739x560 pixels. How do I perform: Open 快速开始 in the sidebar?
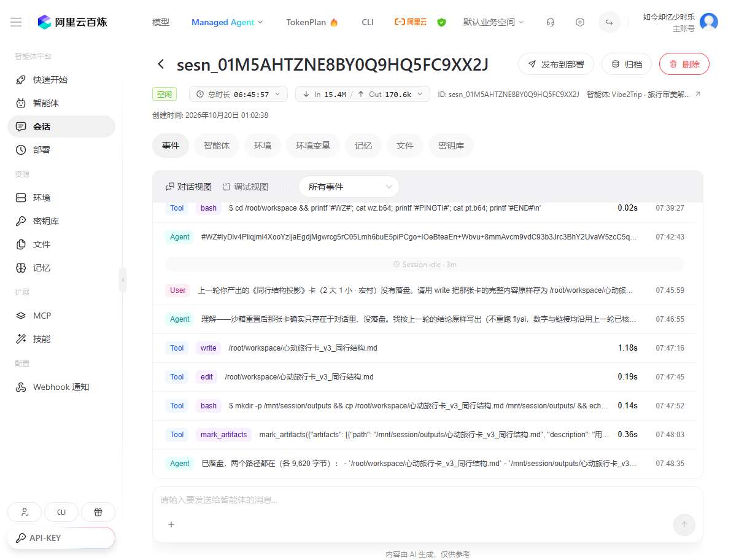[x=61, y=80]
